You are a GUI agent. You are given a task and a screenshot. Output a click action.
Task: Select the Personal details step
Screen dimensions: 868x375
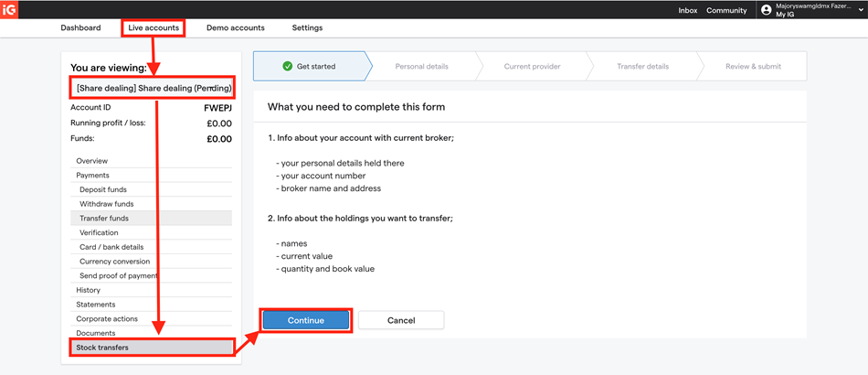(422, 66)
